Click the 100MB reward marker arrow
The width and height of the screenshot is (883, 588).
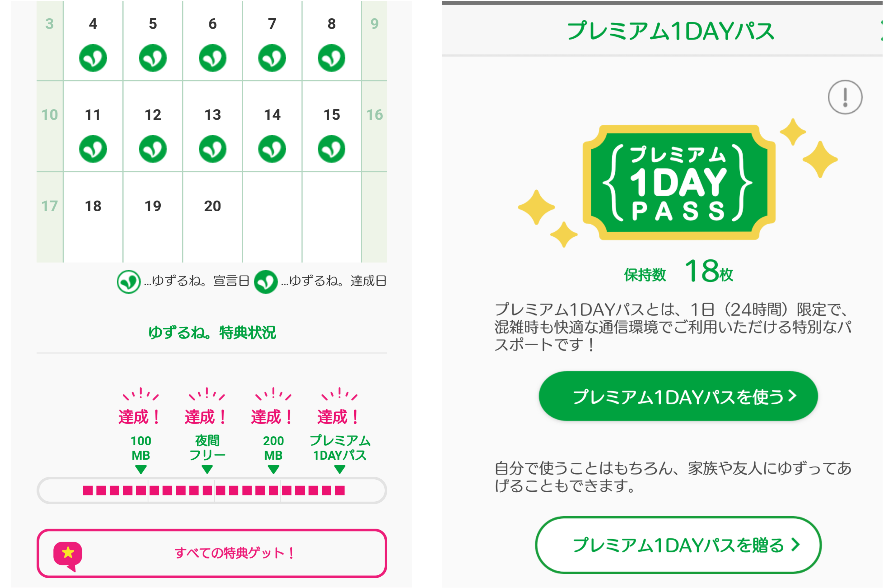click(141, 469)
